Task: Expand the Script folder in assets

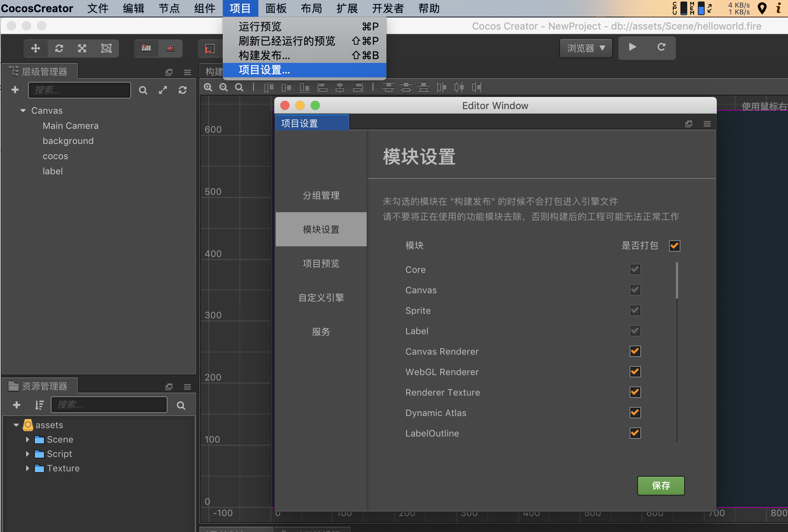Action: [x=27, y=454]
